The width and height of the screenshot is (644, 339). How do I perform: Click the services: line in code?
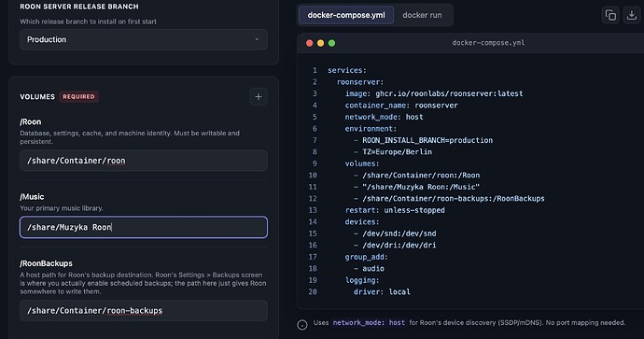347,70
